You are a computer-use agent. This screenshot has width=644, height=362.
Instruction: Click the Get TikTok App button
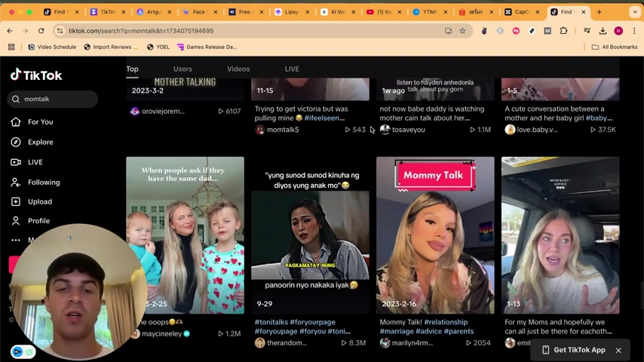click(573, 350)
